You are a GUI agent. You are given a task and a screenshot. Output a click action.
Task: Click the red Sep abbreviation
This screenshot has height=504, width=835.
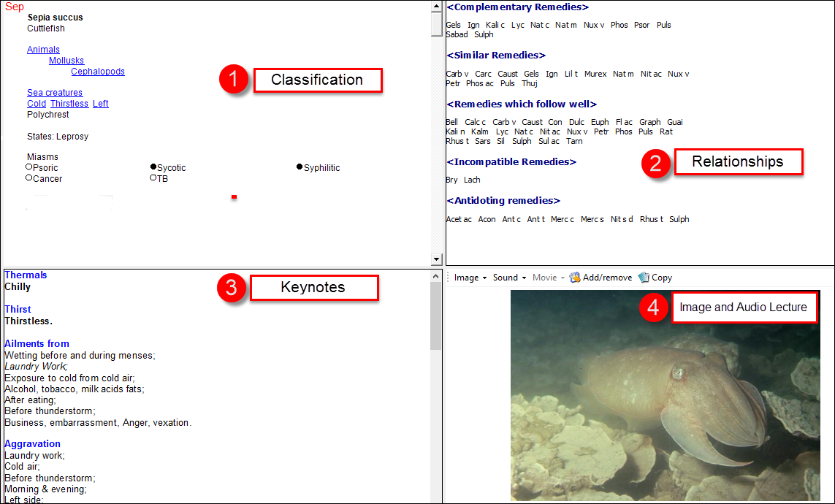coord(15,7)
